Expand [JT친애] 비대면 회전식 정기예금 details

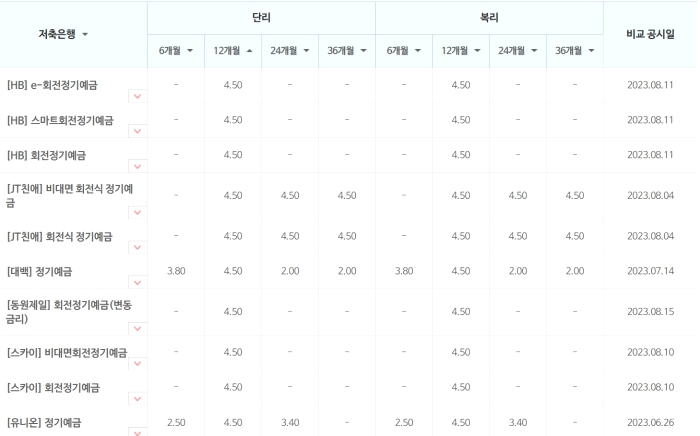tap(138, 212)
